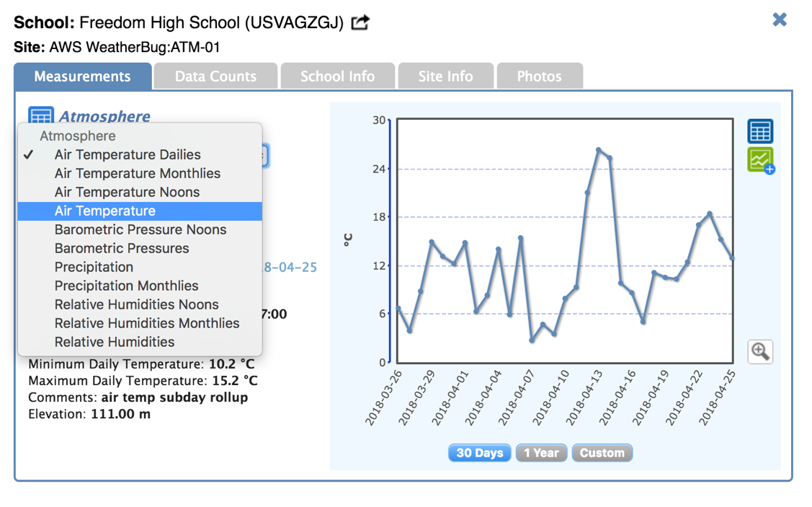Open the School Info tab
Viewport: 812px width, 507px height.
(337, 76)
